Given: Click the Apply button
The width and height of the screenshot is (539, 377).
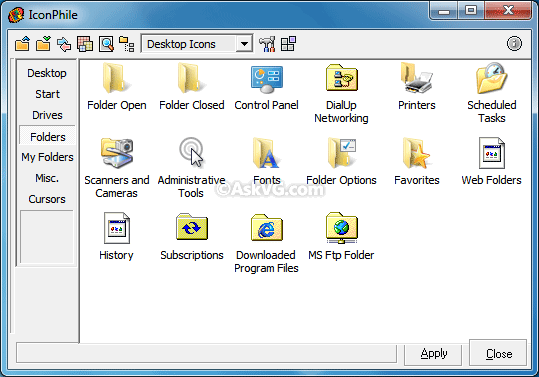Looking at the screenshot, I should [x=433, y=354].
